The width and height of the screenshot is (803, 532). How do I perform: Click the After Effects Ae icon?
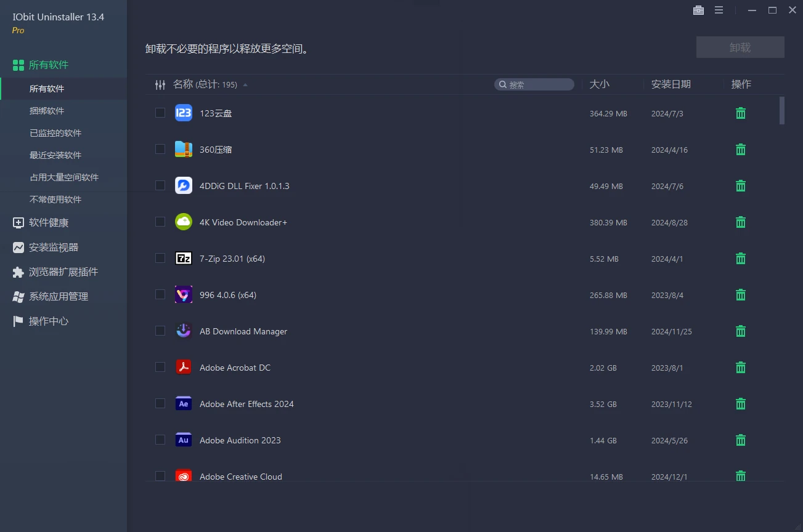[x=184, y=404]
